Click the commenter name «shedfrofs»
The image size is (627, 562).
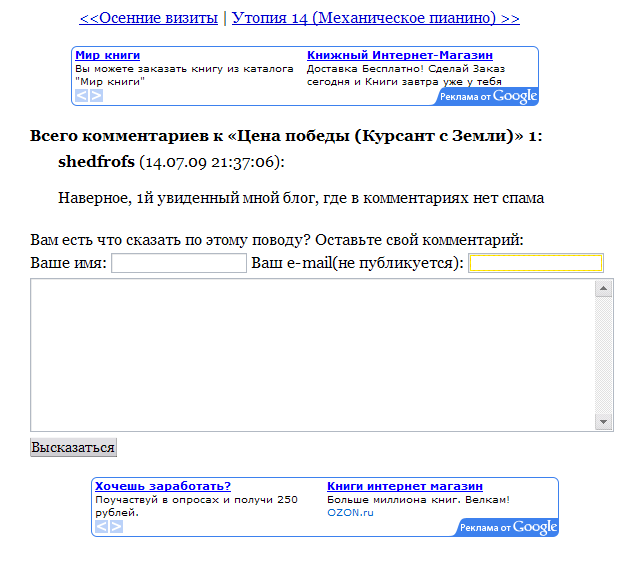coord(96,162)
